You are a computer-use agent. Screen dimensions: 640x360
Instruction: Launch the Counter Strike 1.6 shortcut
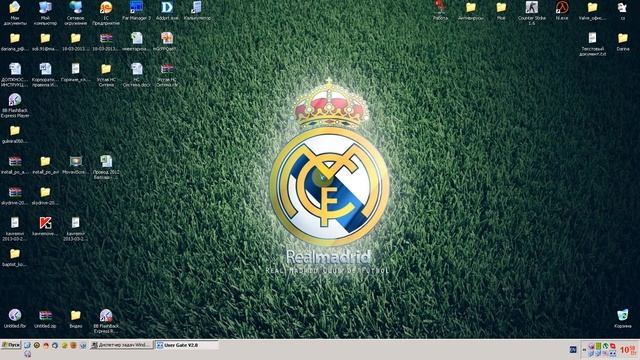[x=531, y=8]
